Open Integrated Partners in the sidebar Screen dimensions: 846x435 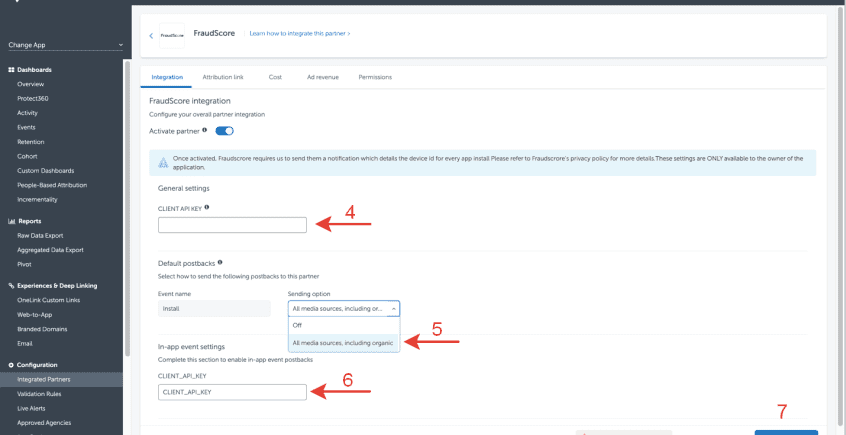(62, 379)
